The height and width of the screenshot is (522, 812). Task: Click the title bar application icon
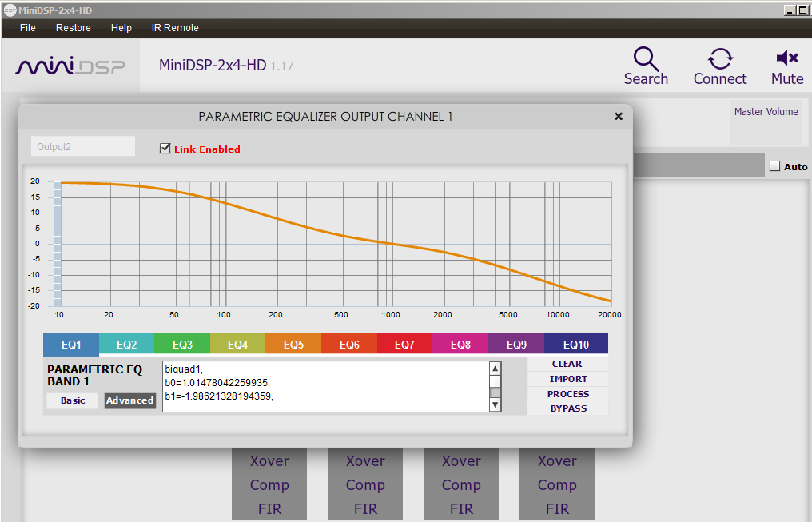tap(10, 10)
